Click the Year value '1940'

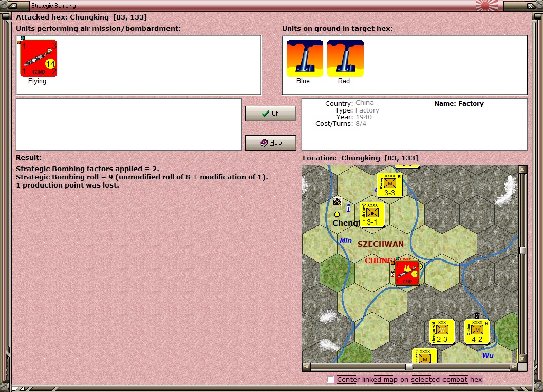pyautogui.click(x=364, y=117)
